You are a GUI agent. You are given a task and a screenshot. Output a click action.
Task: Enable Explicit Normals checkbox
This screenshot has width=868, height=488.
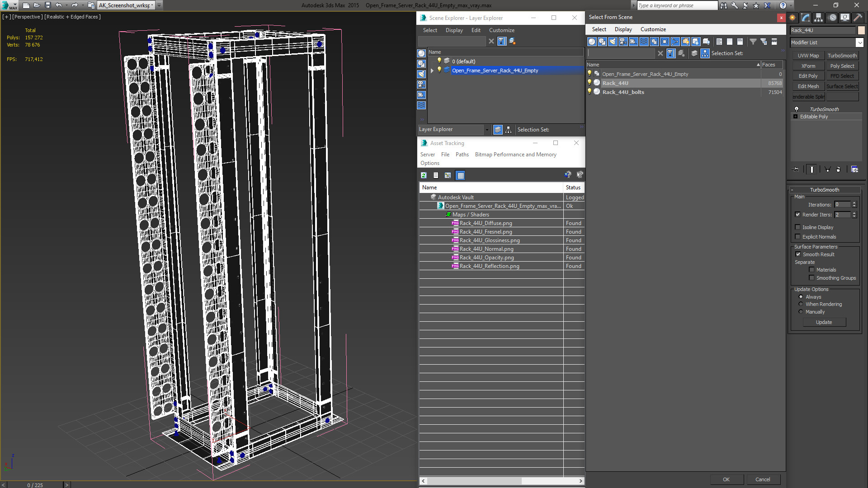point(797,237)
